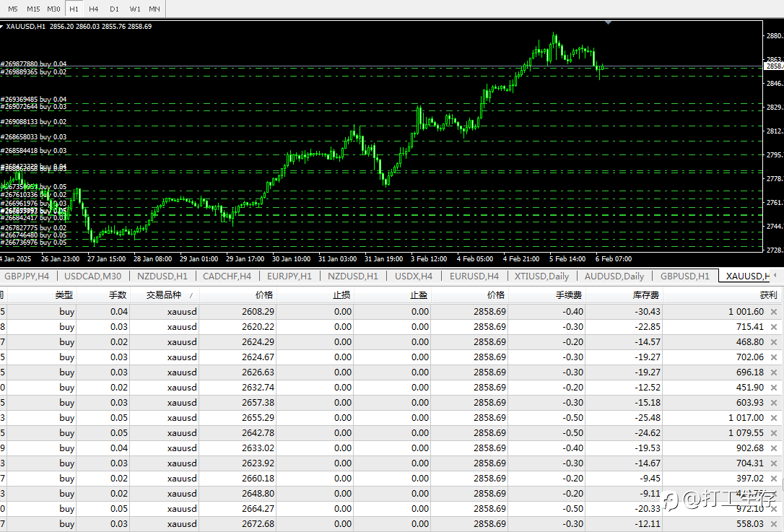
Task: Switch chart to M15 timeframe
Action: tap(33, 9)
